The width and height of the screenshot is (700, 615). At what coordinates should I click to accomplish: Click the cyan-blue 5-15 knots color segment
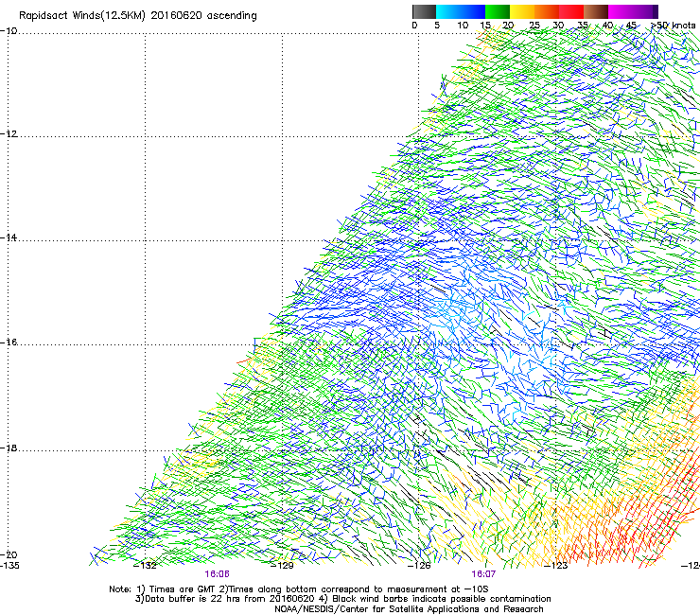461,11
